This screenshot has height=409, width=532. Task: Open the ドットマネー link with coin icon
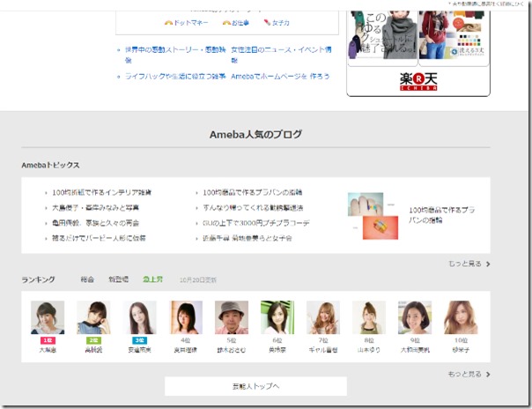pyautogui.click(x=186, y=23)
